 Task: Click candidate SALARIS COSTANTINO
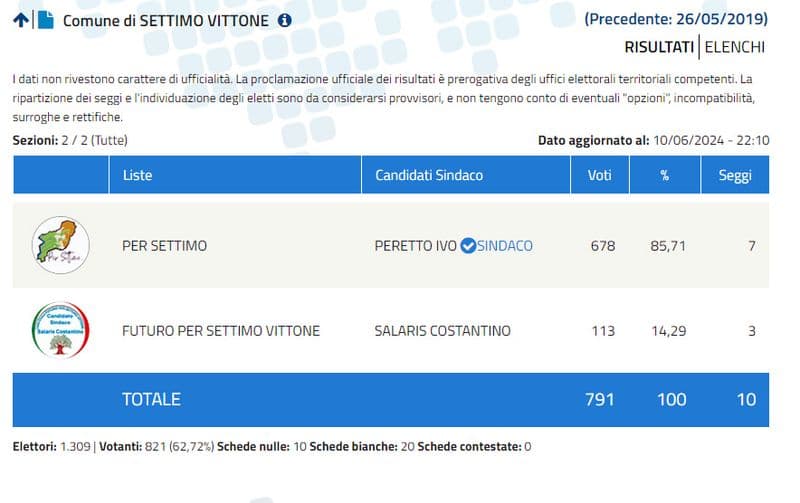(442, 331)
